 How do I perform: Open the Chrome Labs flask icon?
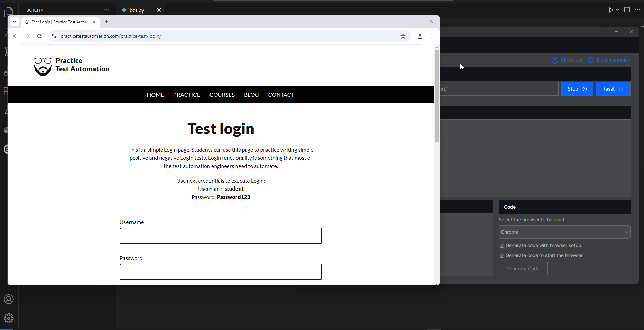pos(420,36)
